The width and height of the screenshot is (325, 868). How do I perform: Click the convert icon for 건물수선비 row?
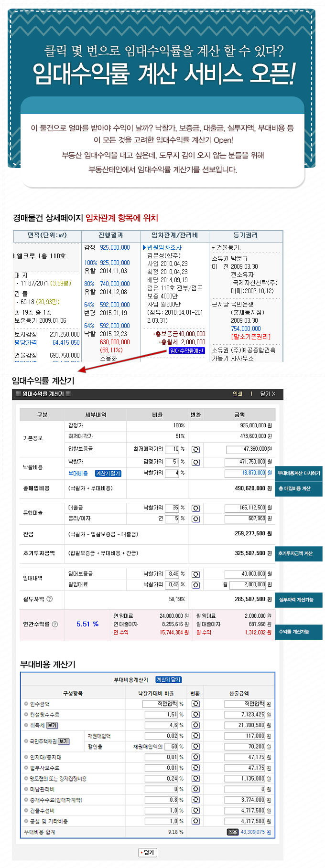[x=195, y=811]
